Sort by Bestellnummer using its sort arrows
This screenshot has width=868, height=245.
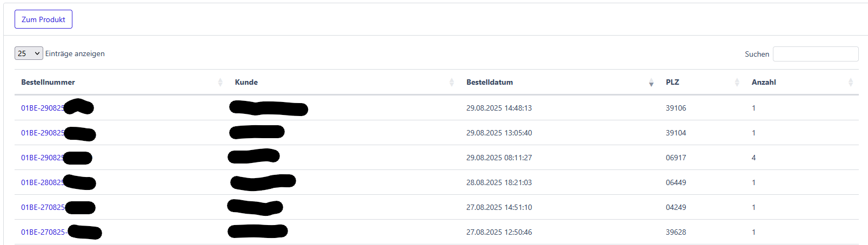(220, 82)
